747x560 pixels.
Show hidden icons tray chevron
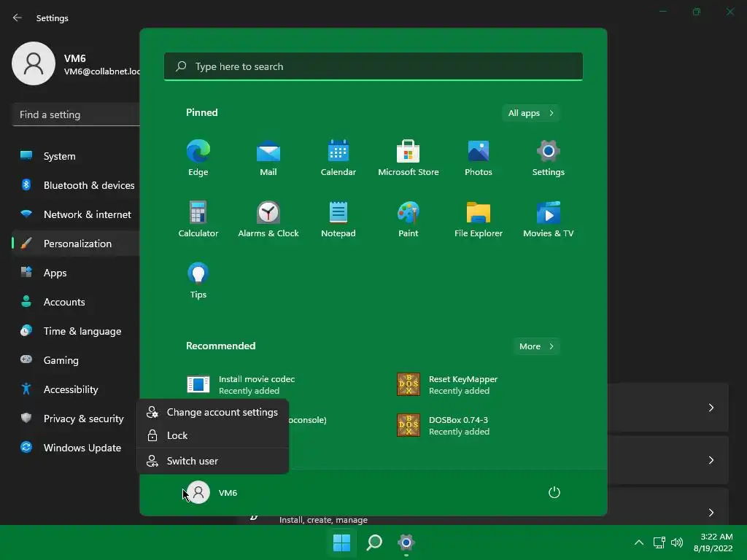coord(639,542)
